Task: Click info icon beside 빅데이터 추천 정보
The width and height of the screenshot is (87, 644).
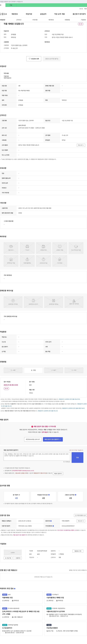Action: point(15,589)
